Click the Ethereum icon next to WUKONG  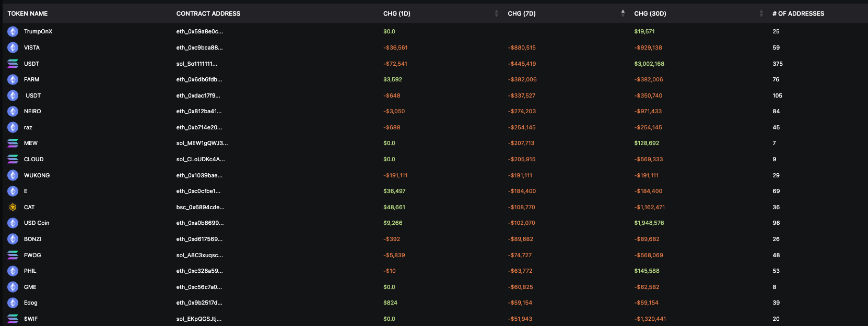point(13,175)
